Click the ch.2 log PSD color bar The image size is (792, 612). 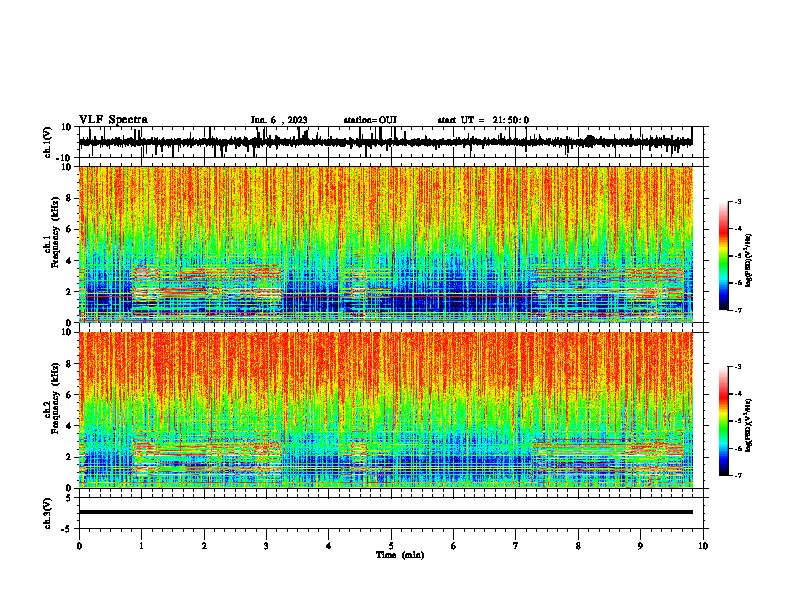(x=724, y=421)
